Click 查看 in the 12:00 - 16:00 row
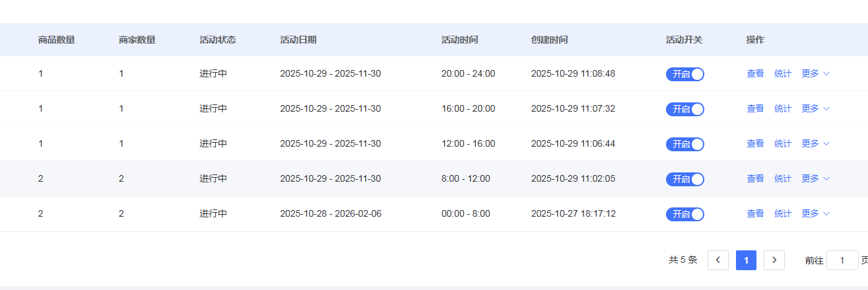868x290 pixels. [x=755, y=144]
